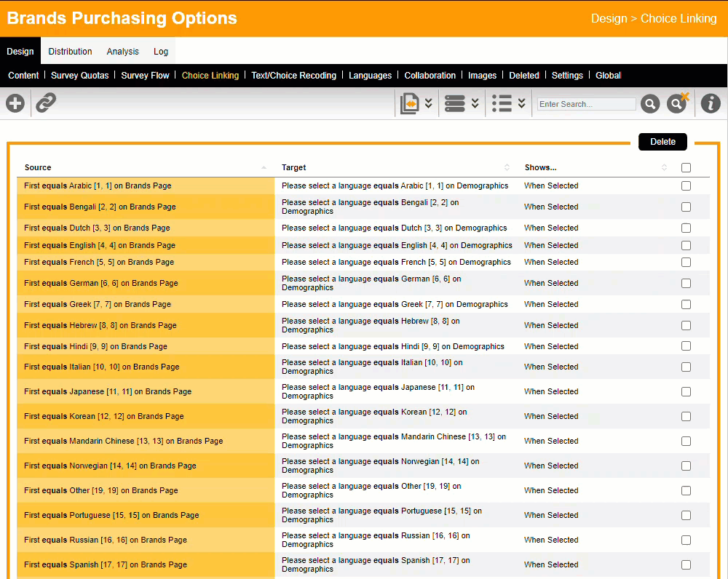This screenshot has width=728, height=579.
Task: Click the stacked rows display icon
Action: [x=456, y=103]
